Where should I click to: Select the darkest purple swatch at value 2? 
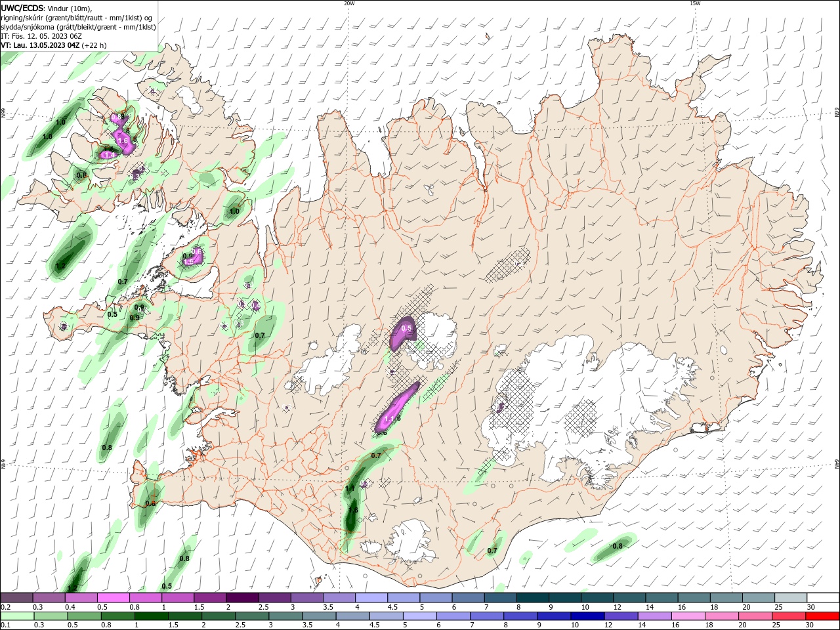point(242,597)
